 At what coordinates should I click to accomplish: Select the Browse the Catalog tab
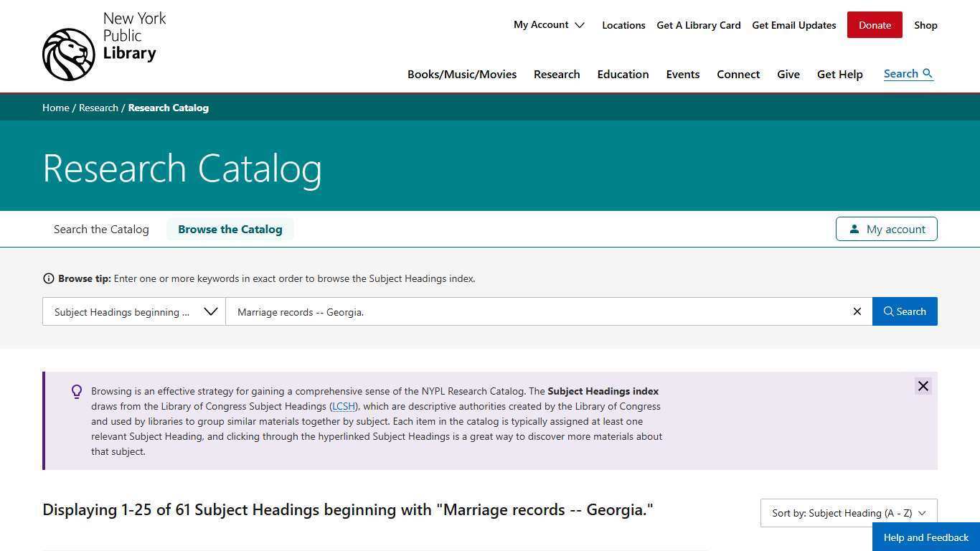click(x=230, y=230)
